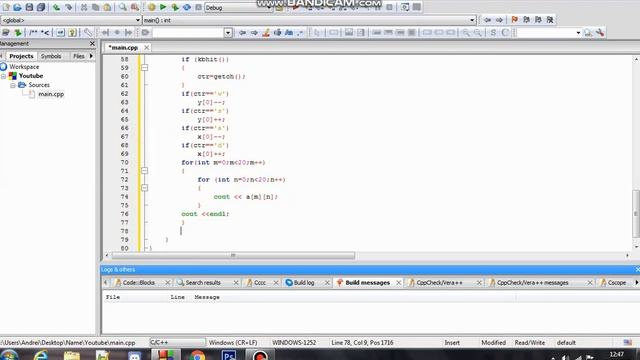Viewport: 640px width, 360px height.
Task: Collapse the Sources folder node
Action: point(13,85)
